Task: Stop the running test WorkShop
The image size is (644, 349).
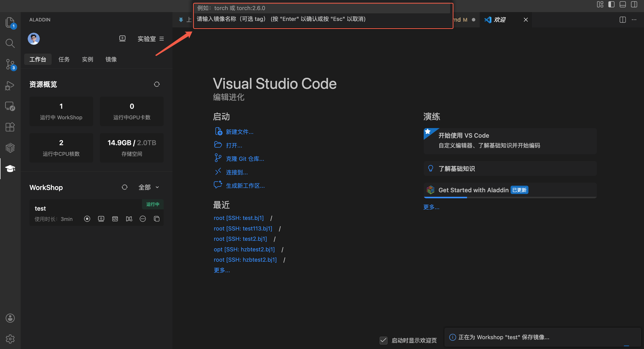Action: click(87, 219)
